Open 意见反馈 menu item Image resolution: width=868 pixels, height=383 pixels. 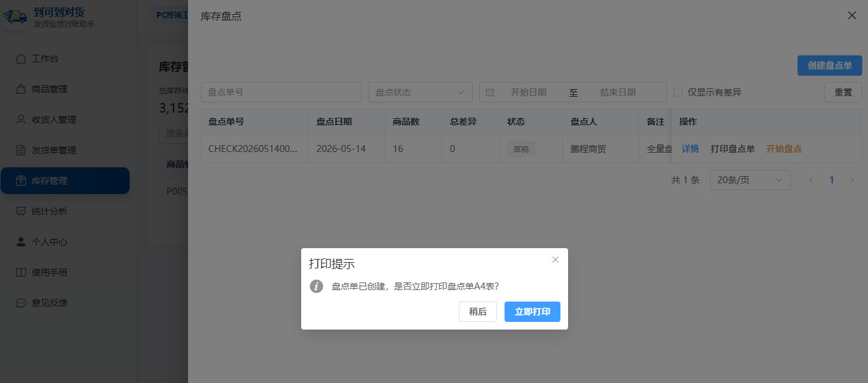pos(65,303)
